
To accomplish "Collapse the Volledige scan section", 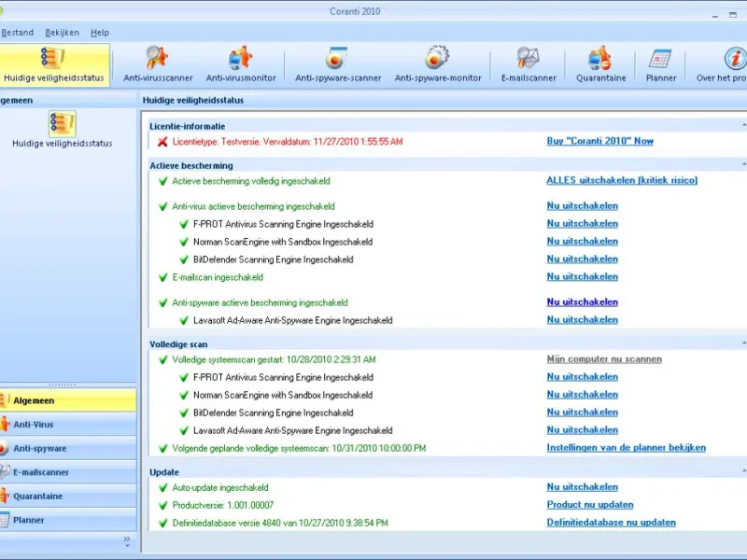I will (743, 343).
